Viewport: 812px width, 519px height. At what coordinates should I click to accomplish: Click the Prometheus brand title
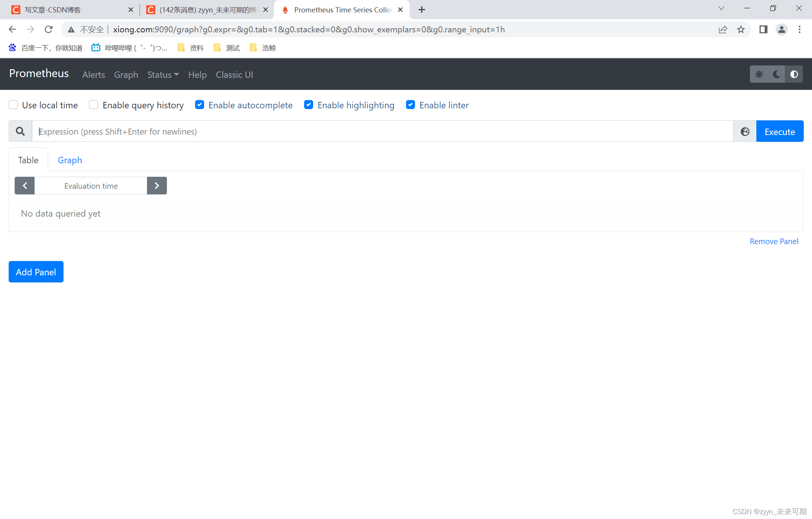pyautogui.click(x=39, y=73)
